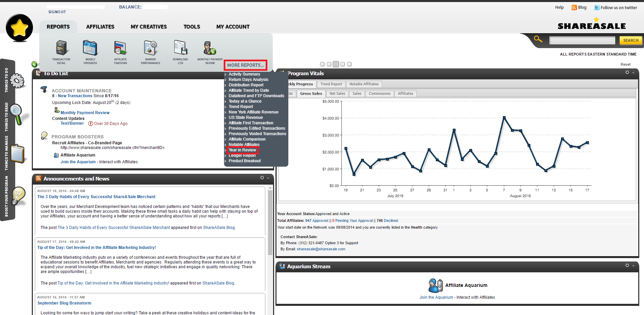Open Announcements and News settings gear
This screenshot has width=644, height=315.
pyautogui.click(x=262, y=178)
